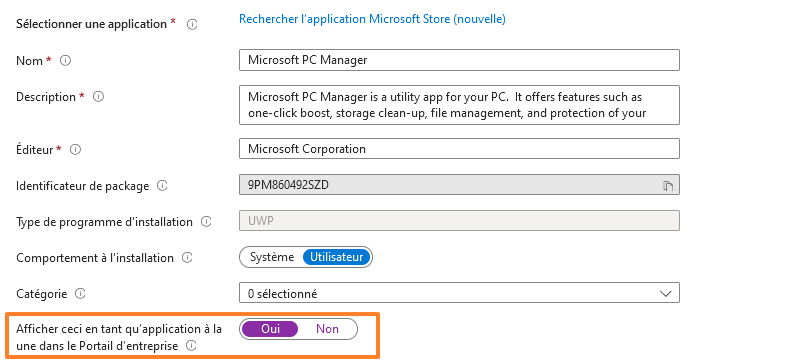Click the Afficher ceci en tant qu'application label
Image resolution: width=800 pixels, height=360 pixels.
coord(119,337)
